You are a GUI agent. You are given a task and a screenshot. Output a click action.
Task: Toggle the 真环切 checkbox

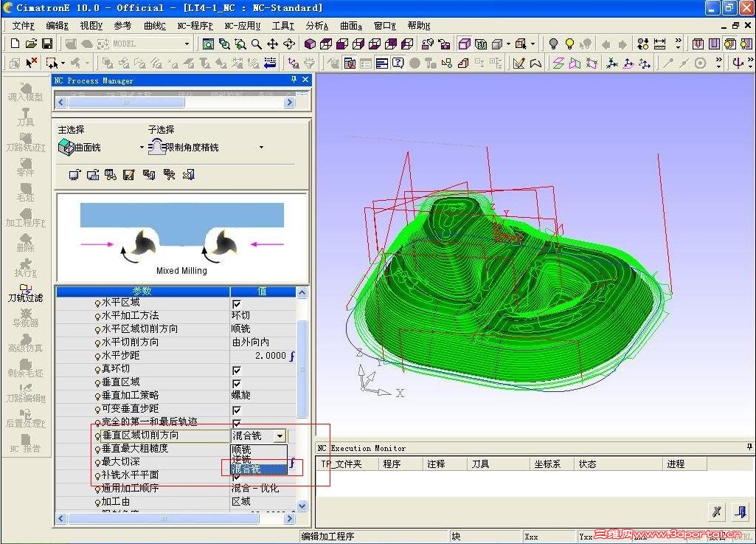coord(236,371)
